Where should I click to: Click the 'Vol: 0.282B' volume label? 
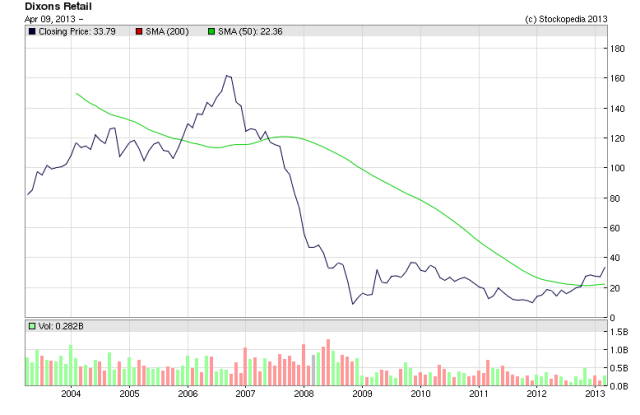pos(61,326)
